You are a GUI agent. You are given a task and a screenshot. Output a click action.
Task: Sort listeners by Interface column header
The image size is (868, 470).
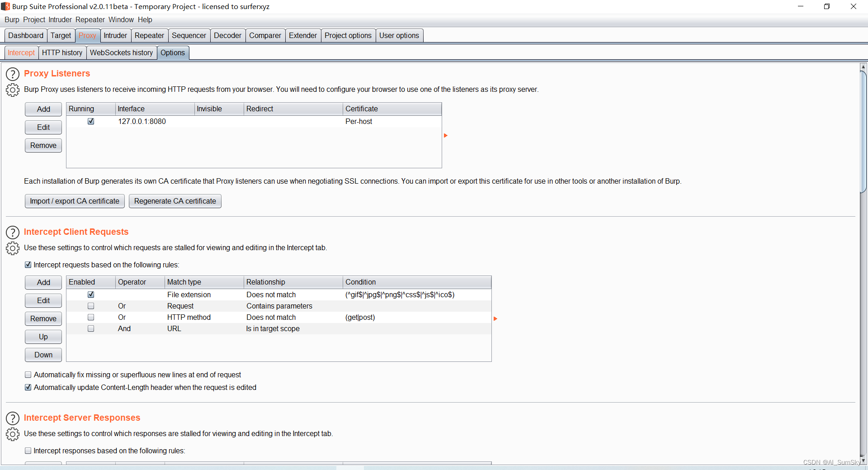[155, 109]
